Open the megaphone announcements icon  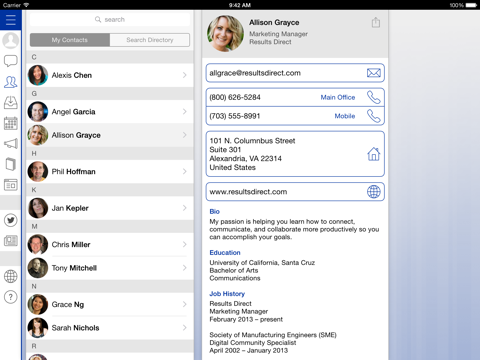(11, 144)
